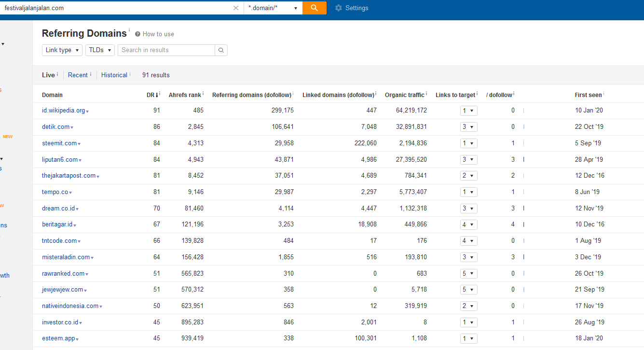Open the steemit.com domain link

(59, 143)
